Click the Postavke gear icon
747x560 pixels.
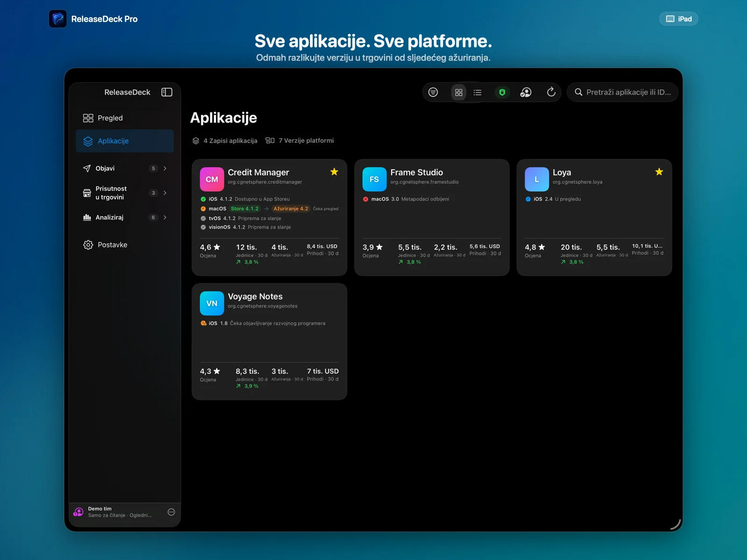(88, 245)
